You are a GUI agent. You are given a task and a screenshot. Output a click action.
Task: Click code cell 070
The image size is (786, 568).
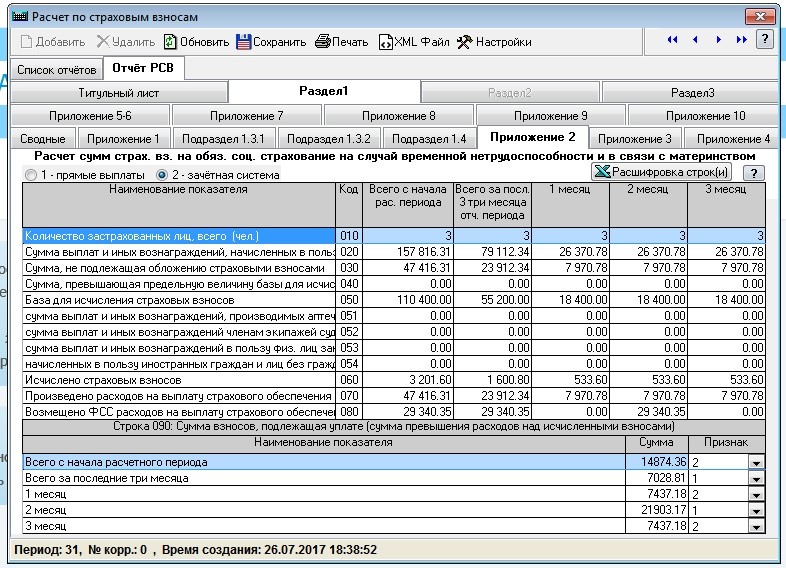click(x=349, y=396)
